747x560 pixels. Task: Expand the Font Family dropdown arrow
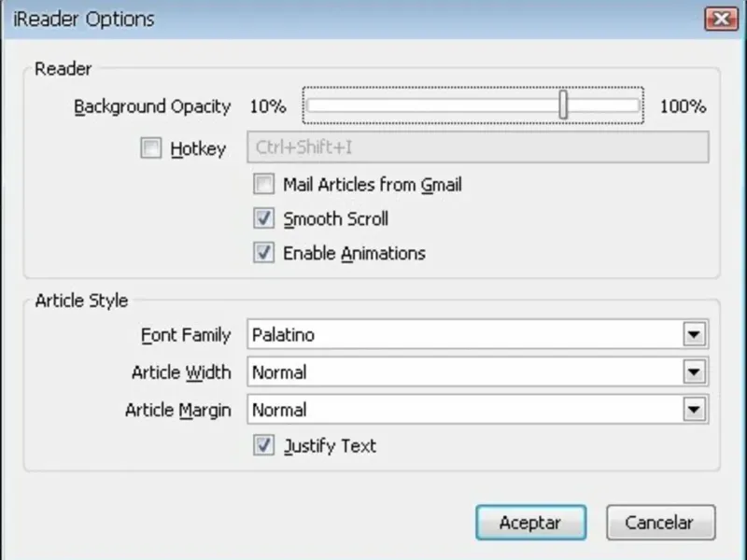pos(693,334)
